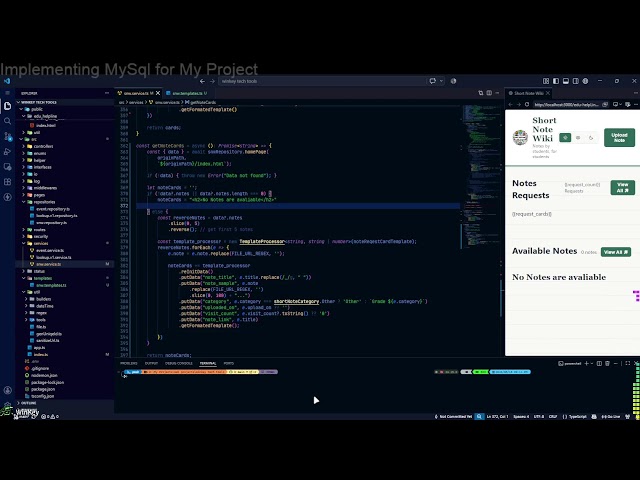The image size is (640, 480).
Task: Open the Explorer view in activity bar
Action: [7, 106]
